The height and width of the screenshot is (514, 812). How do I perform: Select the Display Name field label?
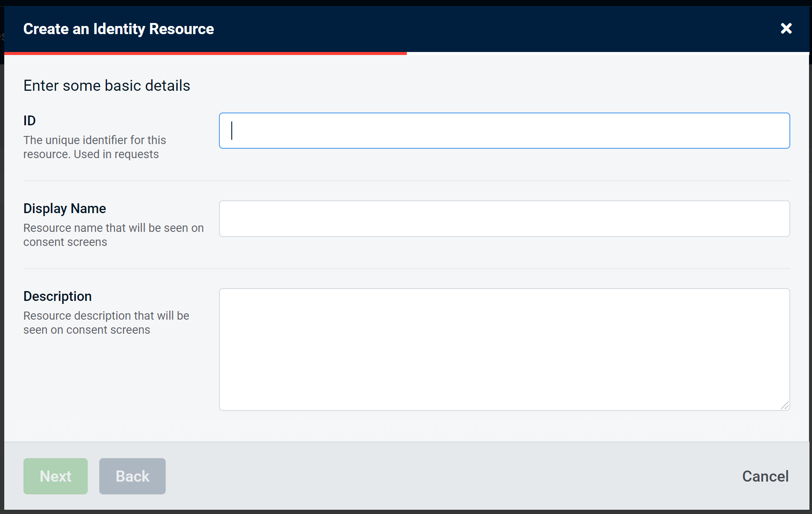(64, 208)
